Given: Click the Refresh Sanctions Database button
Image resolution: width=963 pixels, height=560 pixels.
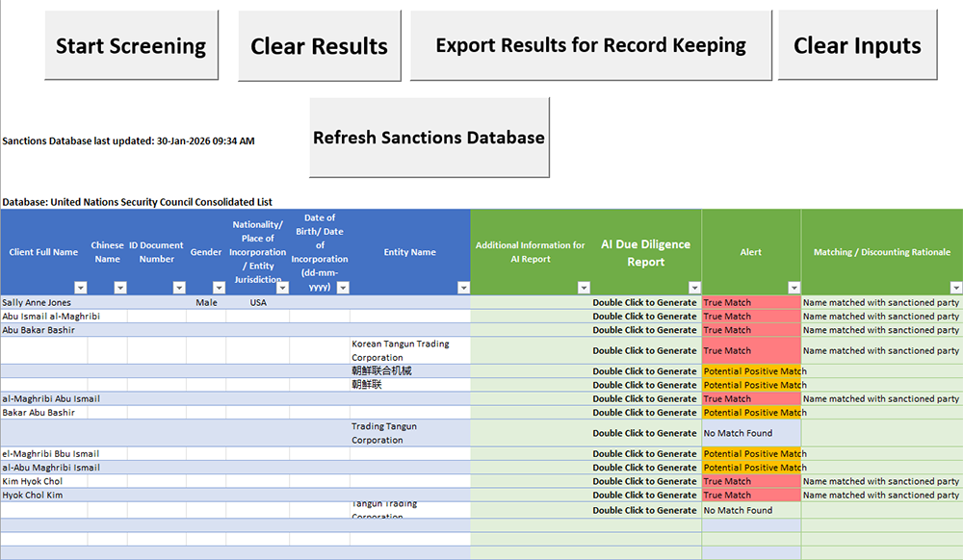Looking at the screenshot, I should click(x=429, y=138).
